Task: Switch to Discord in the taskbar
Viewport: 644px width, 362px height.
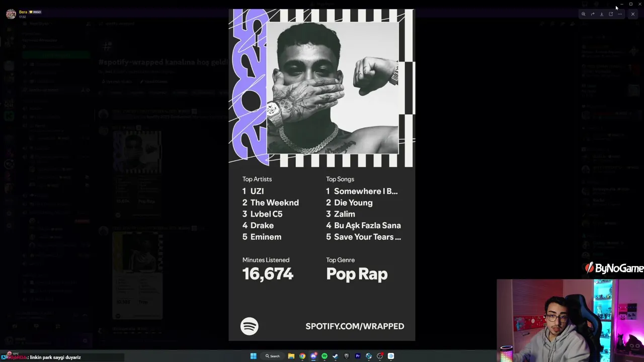Action: [x=313, y=356]
